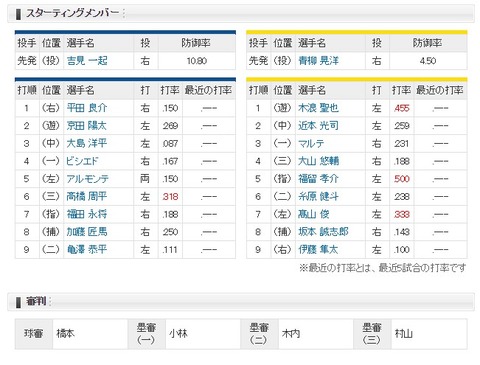This screenshot has width=480, height=365.
Task: Select first base umpire name 小林
Action: [x=178, y=333]
